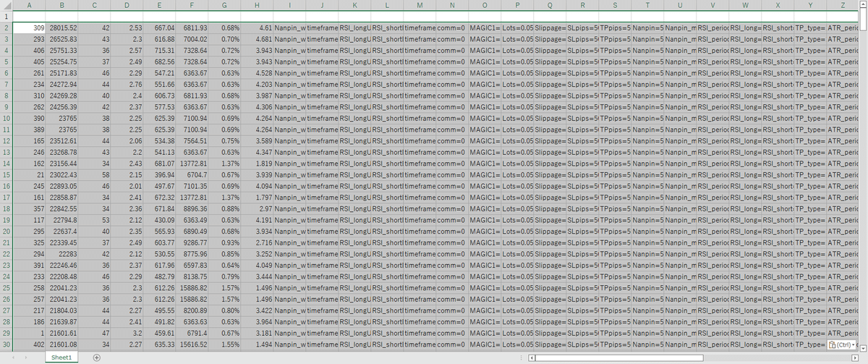Select column H header

[x=257, y=5]
